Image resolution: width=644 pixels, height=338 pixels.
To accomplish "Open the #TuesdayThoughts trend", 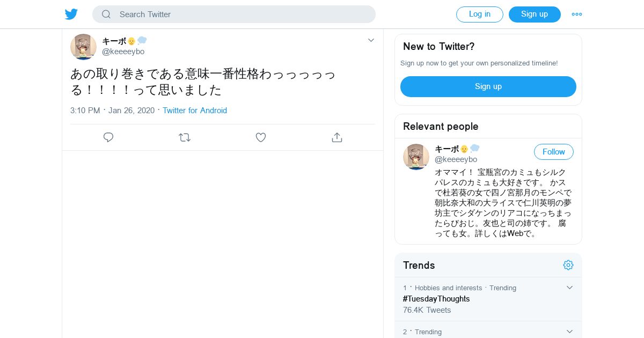I will pyautogui.click(x=436, y=299).
